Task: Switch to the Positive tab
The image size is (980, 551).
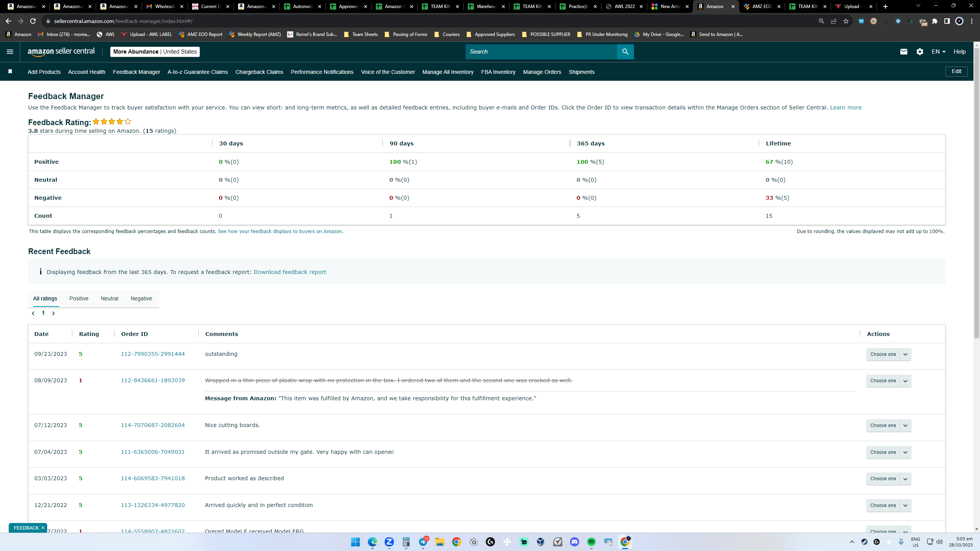Action: pyautogui.click(x=79, y=298)
